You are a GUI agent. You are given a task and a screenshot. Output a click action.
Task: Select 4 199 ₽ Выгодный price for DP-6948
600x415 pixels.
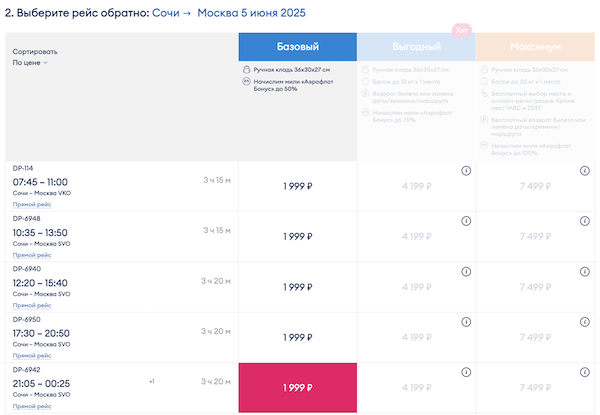point(415,236)
